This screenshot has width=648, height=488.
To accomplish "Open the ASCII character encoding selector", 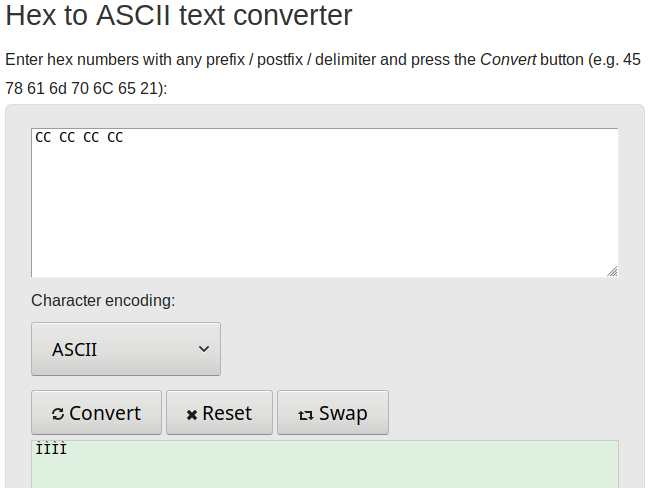I will click(x=126, y=349).
